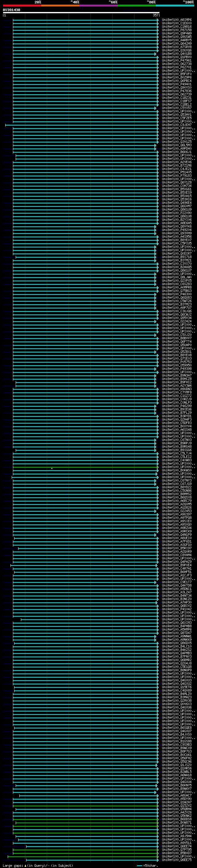
Task: Select hit label UniRef100_P47961
Action: [176, 60]
